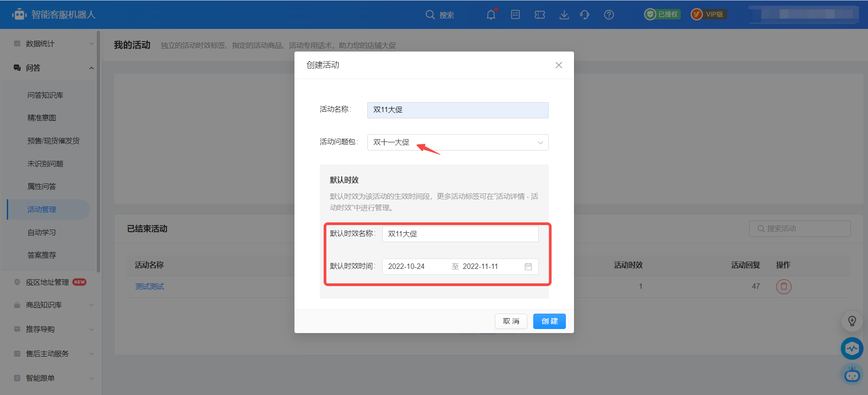Open the robot assistant floating button
Viewport: 868px width, 395px height.
point(852,375)
